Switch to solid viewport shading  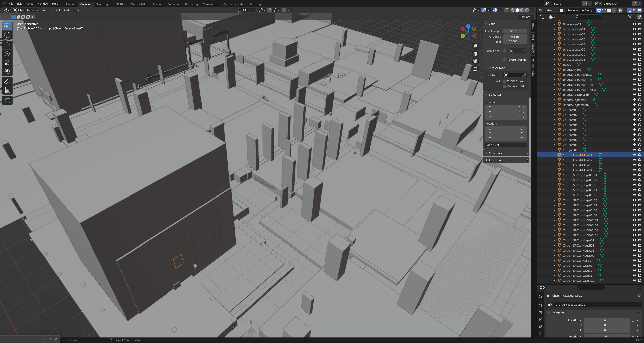coord(517,10)
